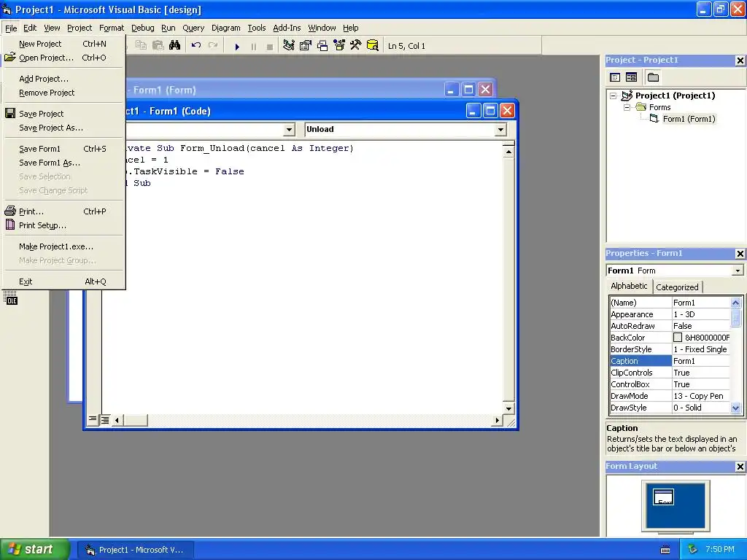747x560 pixels.
Task: Click the Find binoculars icon
Action: pyautogui.click(x=175, y=45)
